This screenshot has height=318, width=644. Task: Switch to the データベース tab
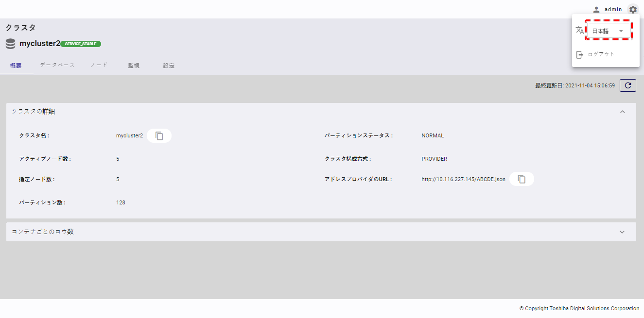(57, 65)
